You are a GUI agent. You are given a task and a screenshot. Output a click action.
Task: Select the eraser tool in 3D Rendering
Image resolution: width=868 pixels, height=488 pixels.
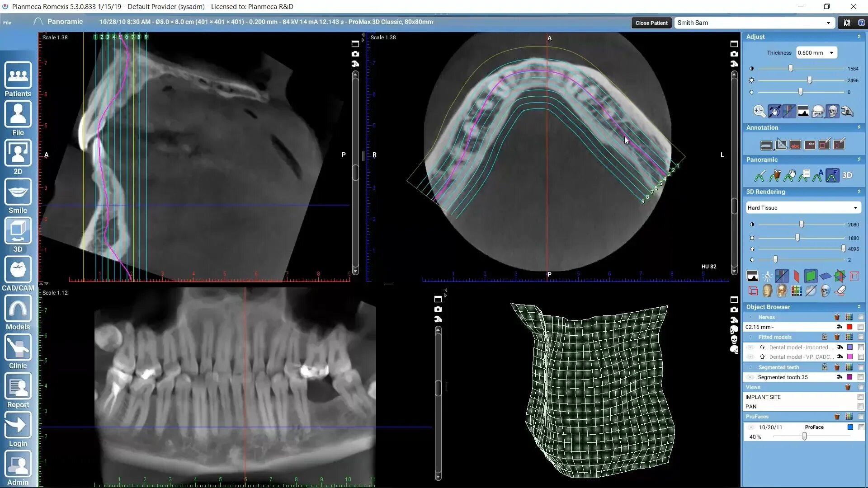[840, 291]
